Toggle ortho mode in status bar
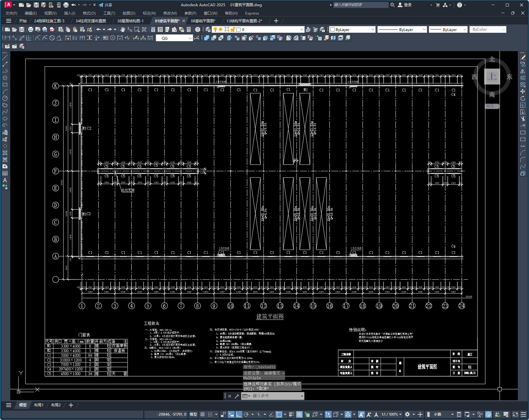This screenshot has height=420, width=529. tap(239, 414)
